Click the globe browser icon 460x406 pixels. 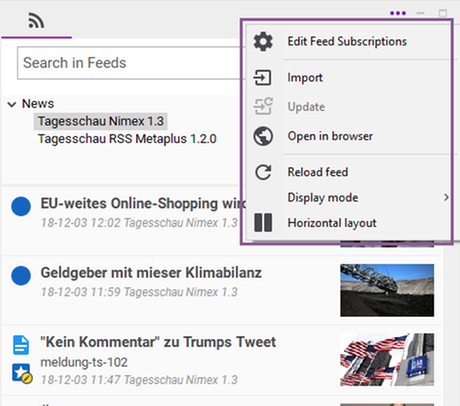point(263,136)
